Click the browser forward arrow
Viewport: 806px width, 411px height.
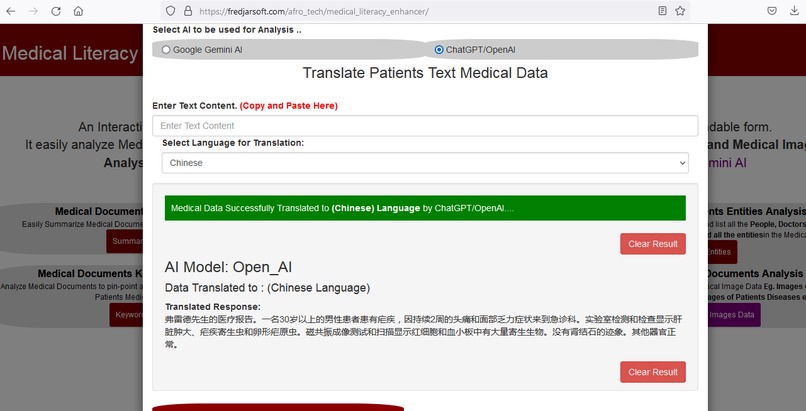coord(33,11)
